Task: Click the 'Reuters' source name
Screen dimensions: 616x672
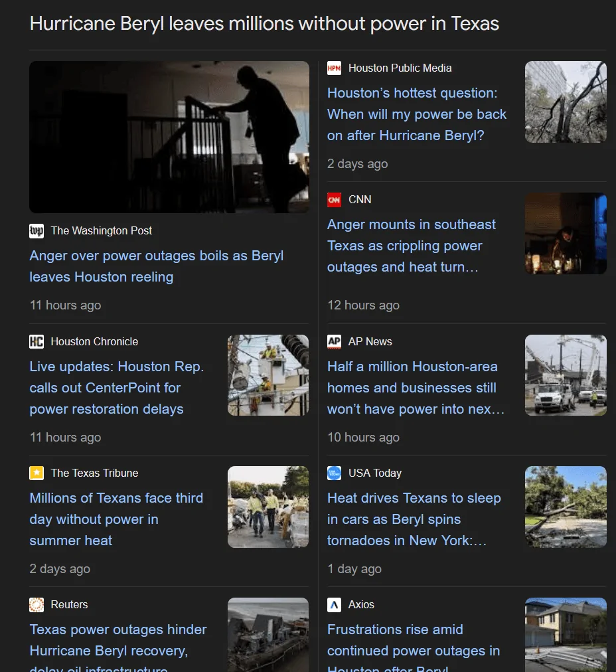Action: [x=70, y=605]
